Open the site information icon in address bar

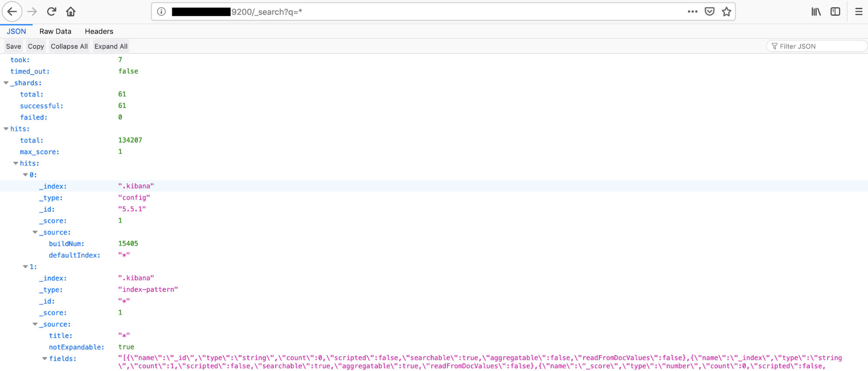pos(162,12)
